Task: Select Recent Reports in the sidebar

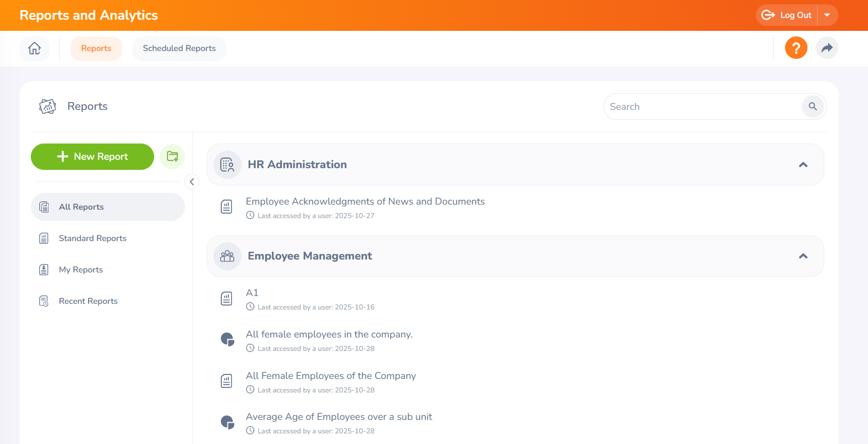Action: coord(88,301)
